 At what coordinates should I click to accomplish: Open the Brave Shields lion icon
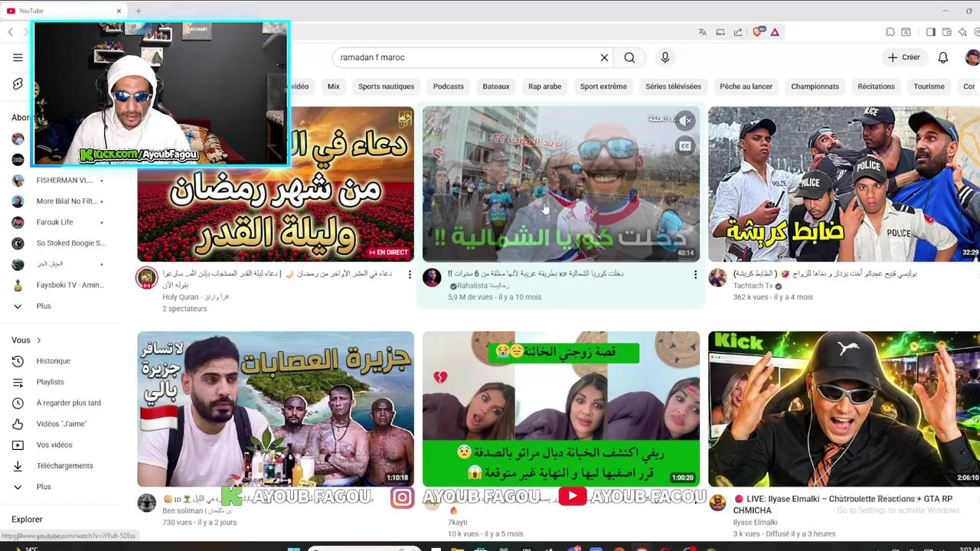758,32
